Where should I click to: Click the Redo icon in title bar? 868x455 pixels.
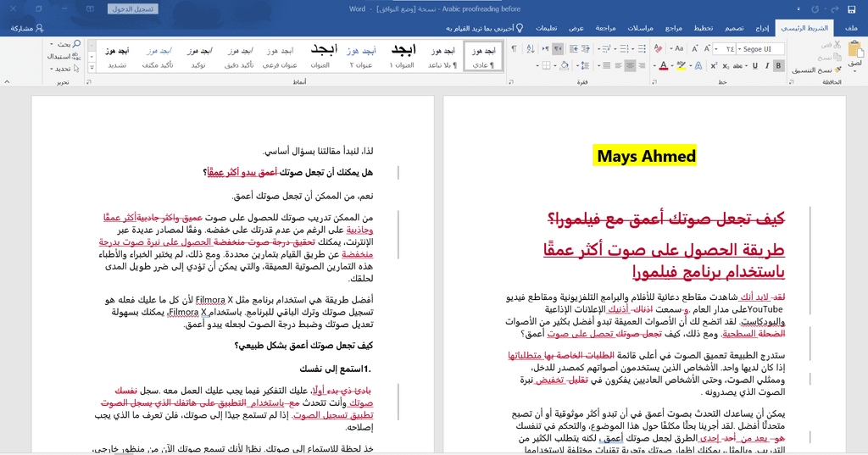(x=815, y=8)
